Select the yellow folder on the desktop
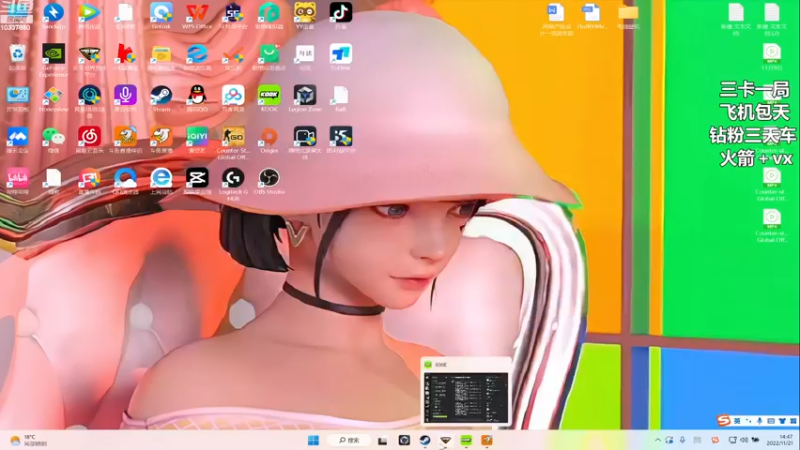The width and height of the screenshot is (800, 450). coord(629,15)
